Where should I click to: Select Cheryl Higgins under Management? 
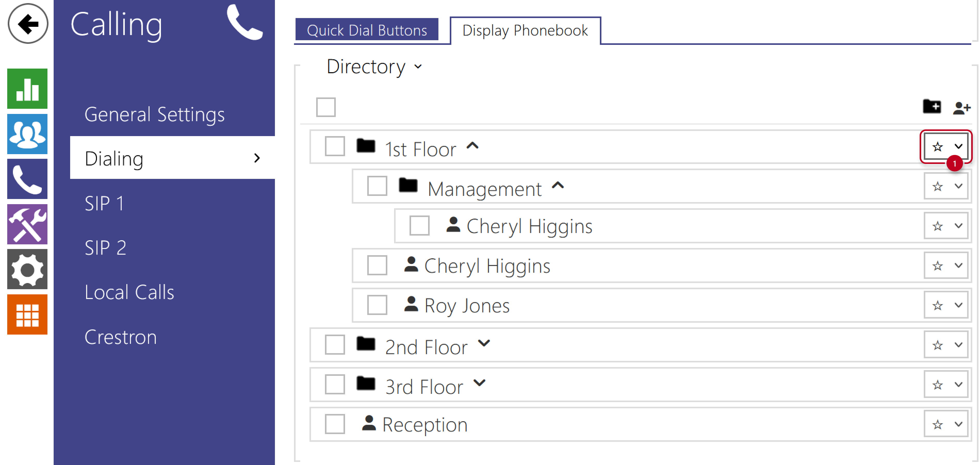529,227
